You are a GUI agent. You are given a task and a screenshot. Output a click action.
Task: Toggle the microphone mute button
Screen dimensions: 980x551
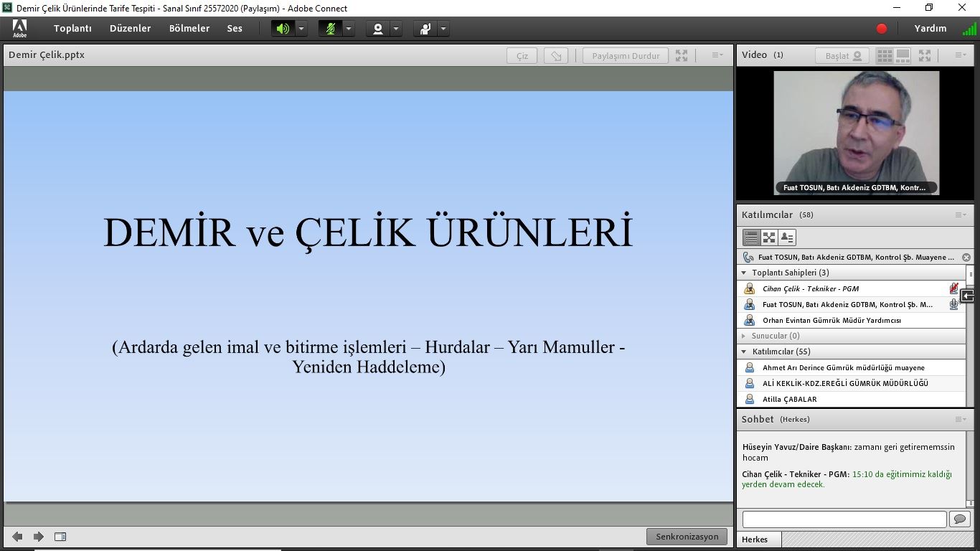[x=330, y=29]
